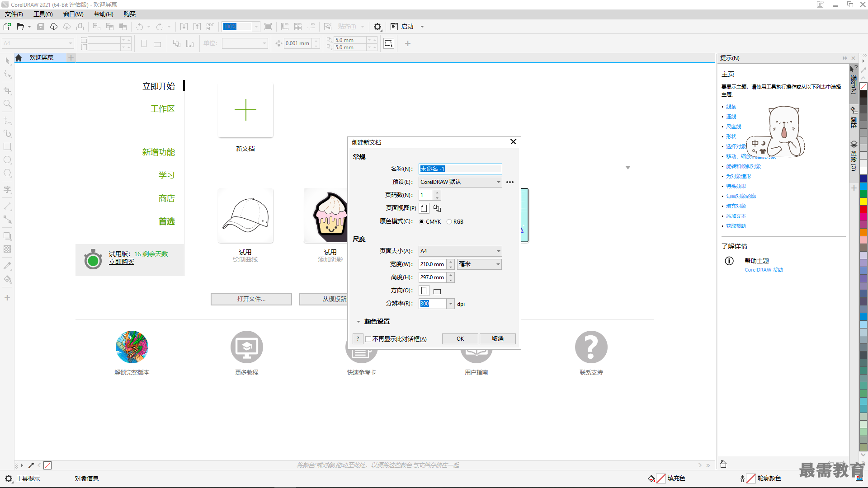Choose multi-page view icon in dialog

click(x=437, y=208)
